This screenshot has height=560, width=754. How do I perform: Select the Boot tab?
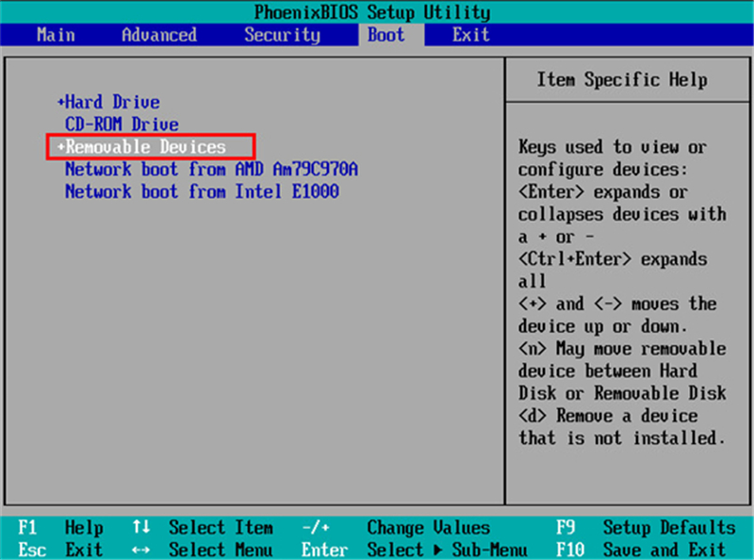pyautogui.click(x=385, y=35)
